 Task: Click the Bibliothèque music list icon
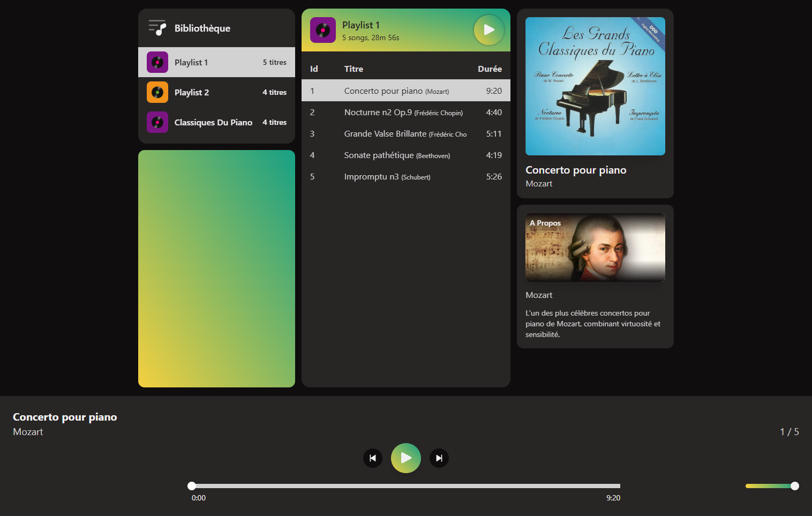[157, 28]
